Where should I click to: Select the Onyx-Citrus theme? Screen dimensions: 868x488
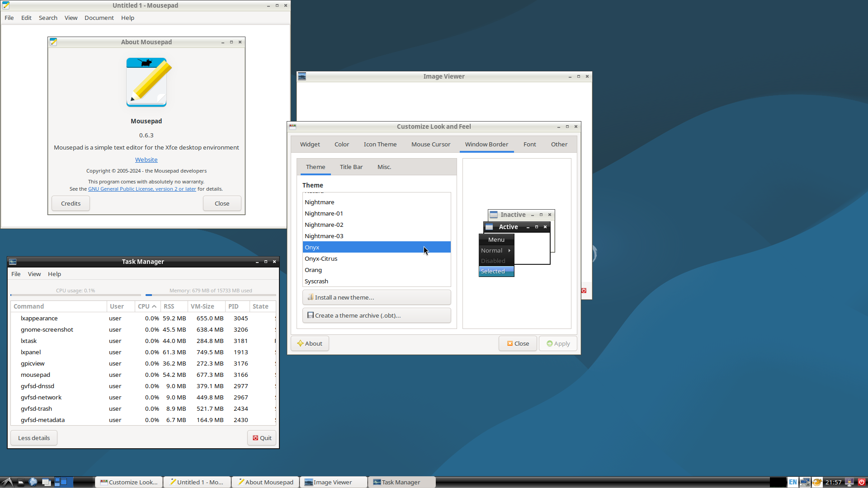(x=377, y=258)
